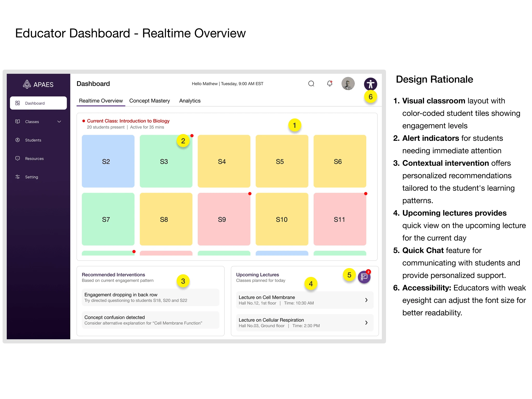Open the Quick Chat icon

click(x=364, y=277)
